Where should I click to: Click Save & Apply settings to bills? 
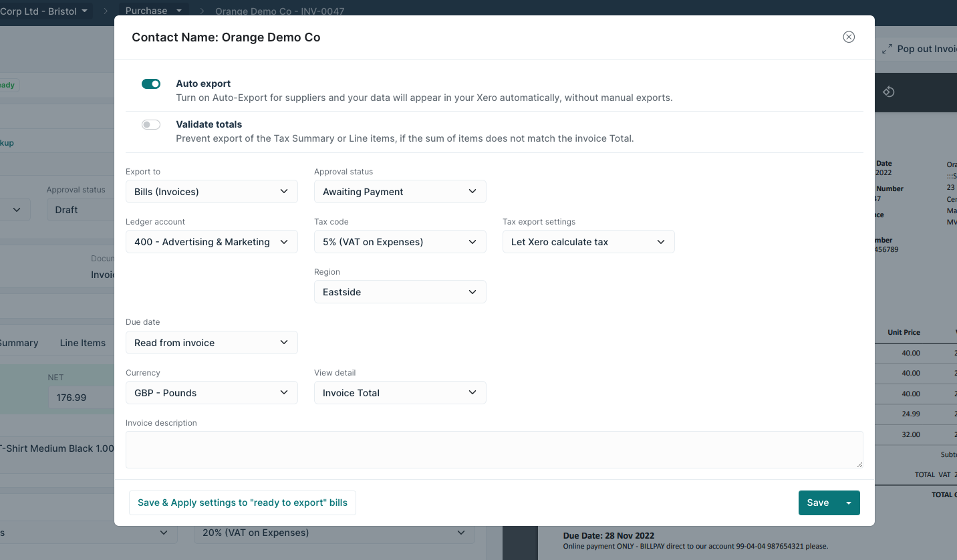click(243, 503)
